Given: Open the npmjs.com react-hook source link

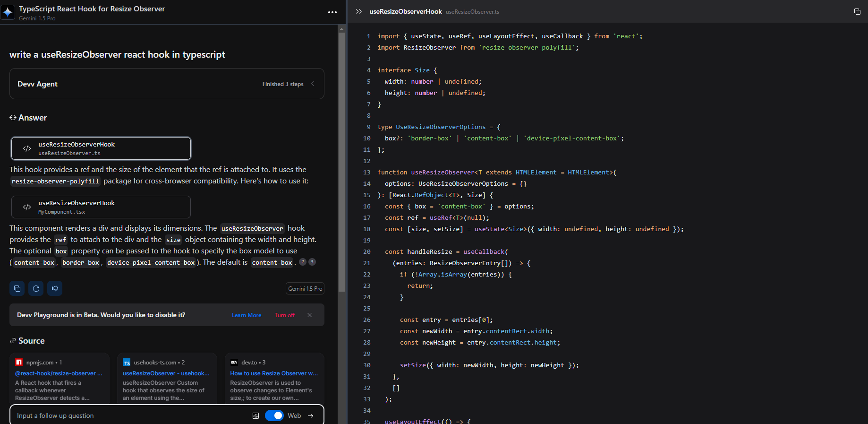Looking at the screenshot, I should pyautogui.click(x=59, y=373).
